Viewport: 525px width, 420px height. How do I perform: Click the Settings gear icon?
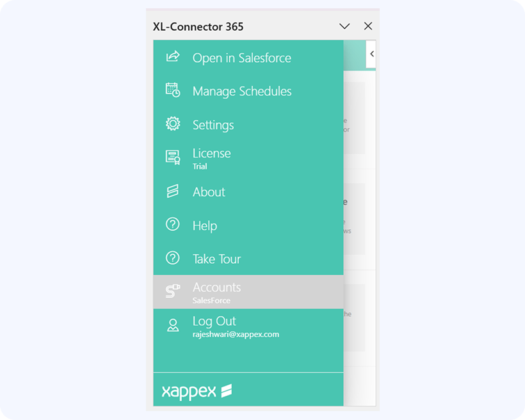click(173, 124)
